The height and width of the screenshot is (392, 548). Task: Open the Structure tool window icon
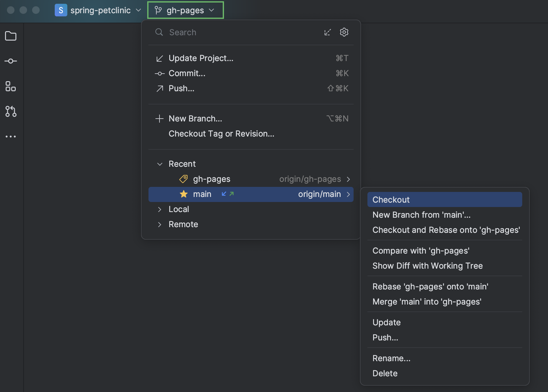point(11,87)
